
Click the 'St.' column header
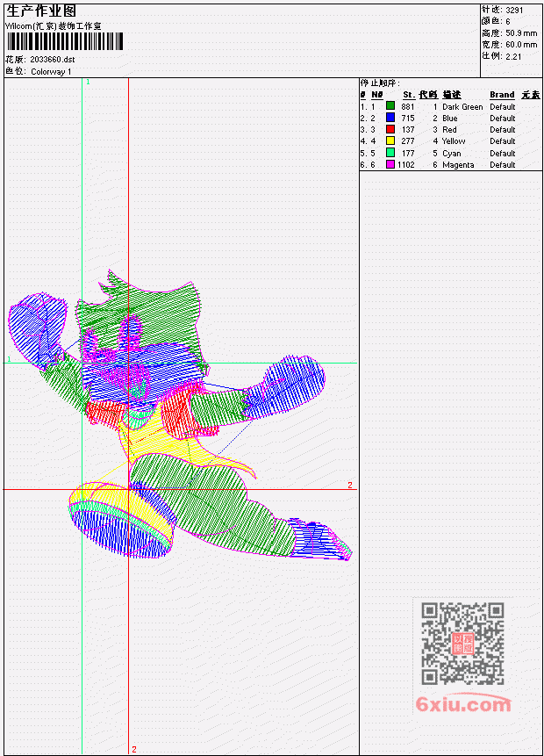click(x=409, y=95)
